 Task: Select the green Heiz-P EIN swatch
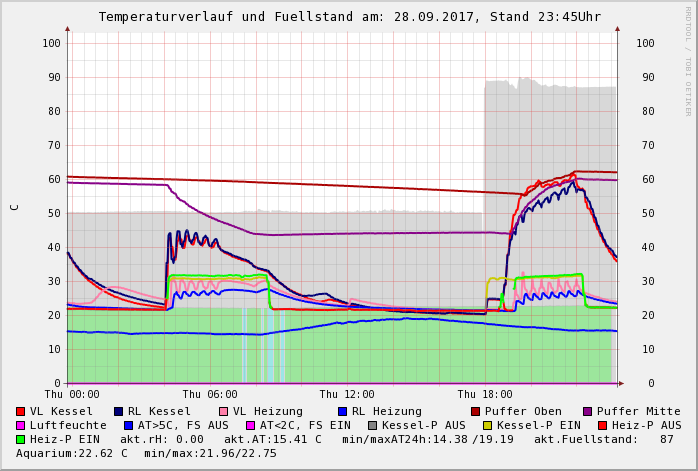tap(21, 439)
